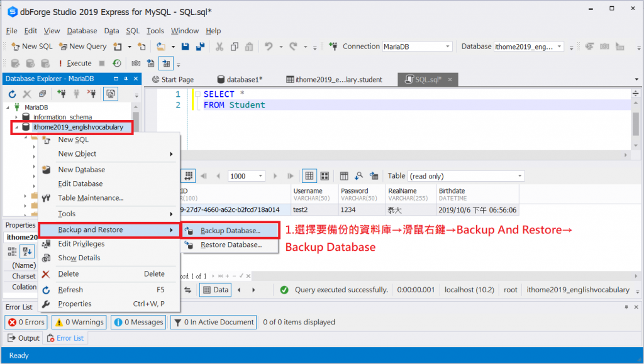The image size is (644, 364).
Task: Click the next page arrow in results
Action: pos(275,176)
